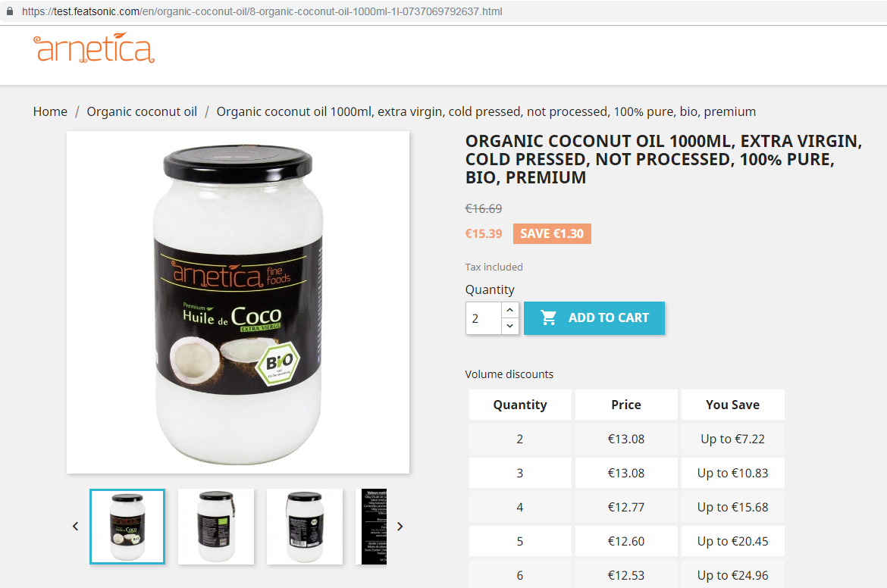
Task: Click the browser URL address text
Action: coord(262,11)
